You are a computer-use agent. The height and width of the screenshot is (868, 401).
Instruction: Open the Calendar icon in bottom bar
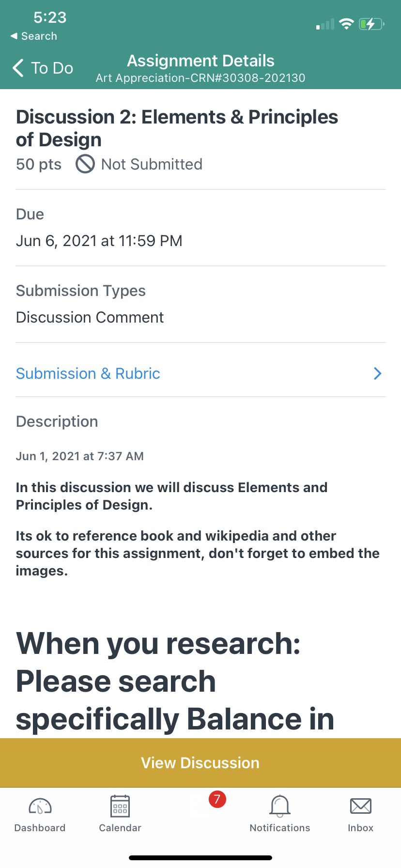coord(120,806)
